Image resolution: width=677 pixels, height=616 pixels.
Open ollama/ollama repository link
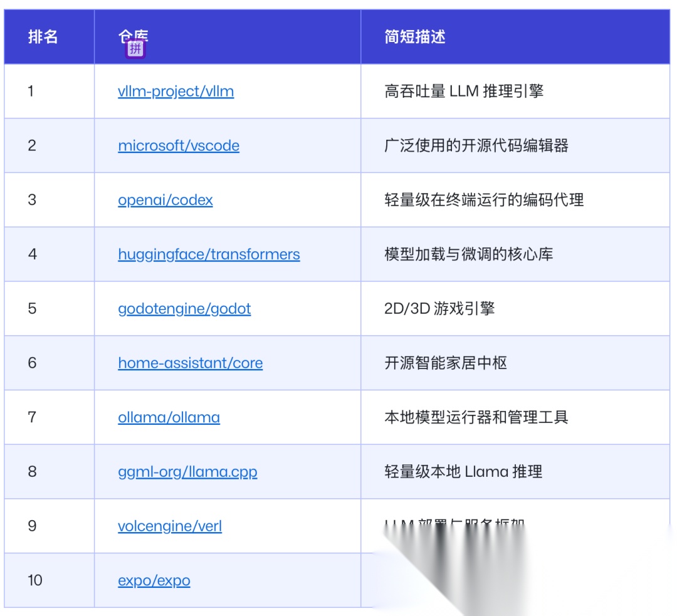(169, 417)
